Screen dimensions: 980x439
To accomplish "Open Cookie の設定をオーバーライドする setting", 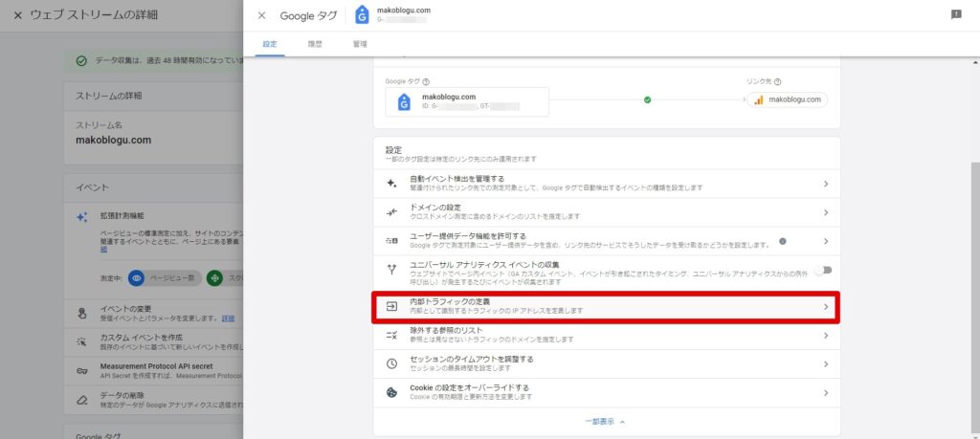I will (606, 393).
